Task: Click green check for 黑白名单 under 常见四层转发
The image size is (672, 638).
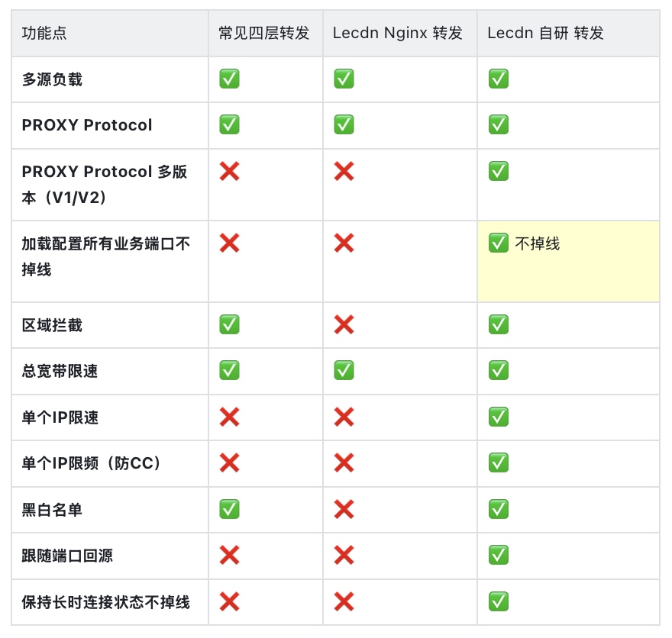Action: pos(229,509)
